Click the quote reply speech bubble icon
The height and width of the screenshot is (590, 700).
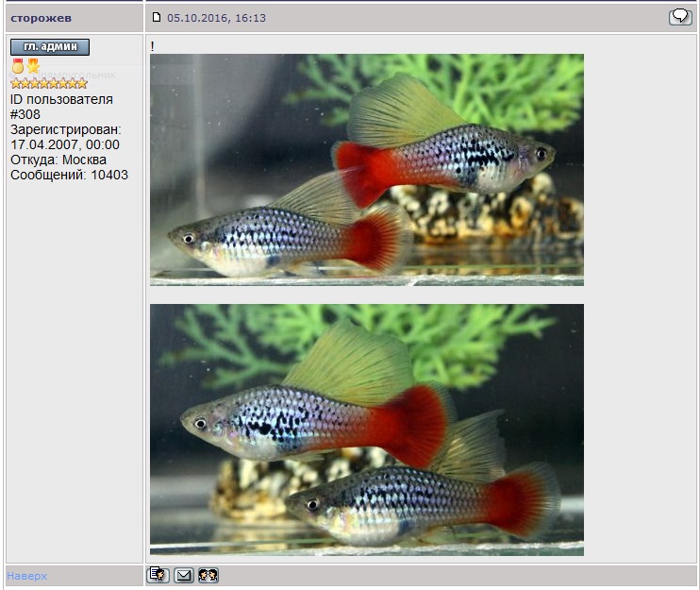click(x=679, y=17)
